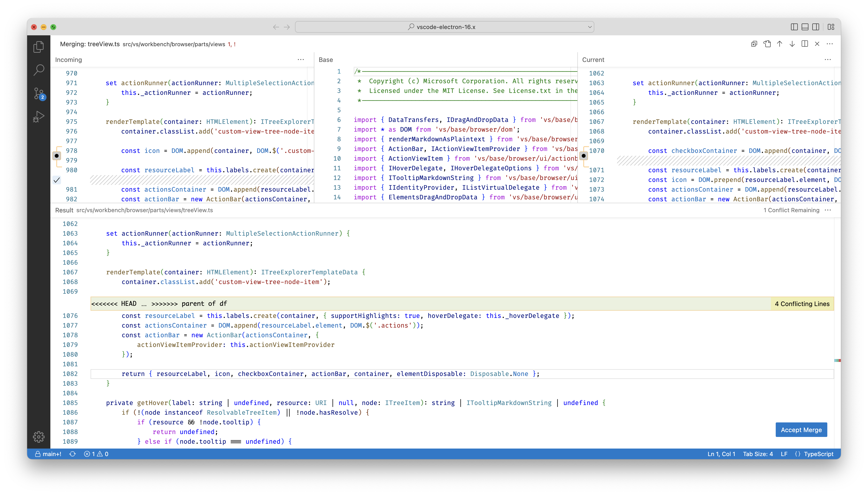Go to previous conflict using up arrow

780,44
